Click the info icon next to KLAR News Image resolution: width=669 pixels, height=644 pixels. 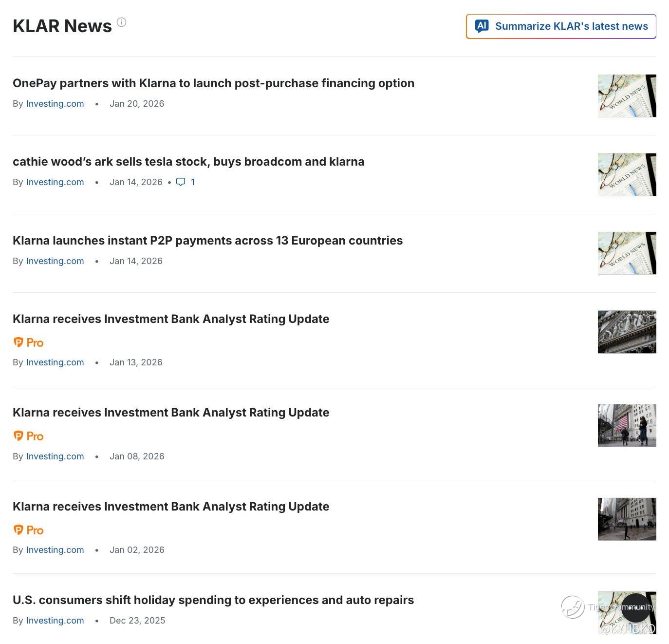122,22
